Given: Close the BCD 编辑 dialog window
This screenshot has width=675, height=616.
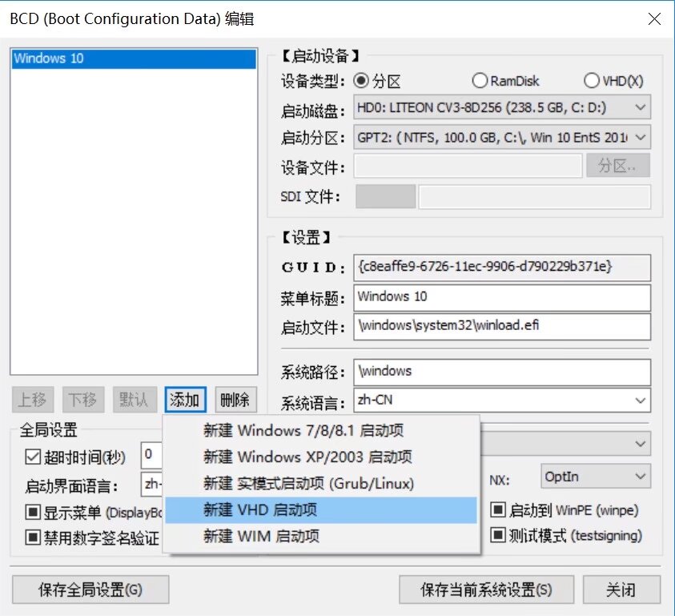Looking at the screenshot, I should pos(654,19).
